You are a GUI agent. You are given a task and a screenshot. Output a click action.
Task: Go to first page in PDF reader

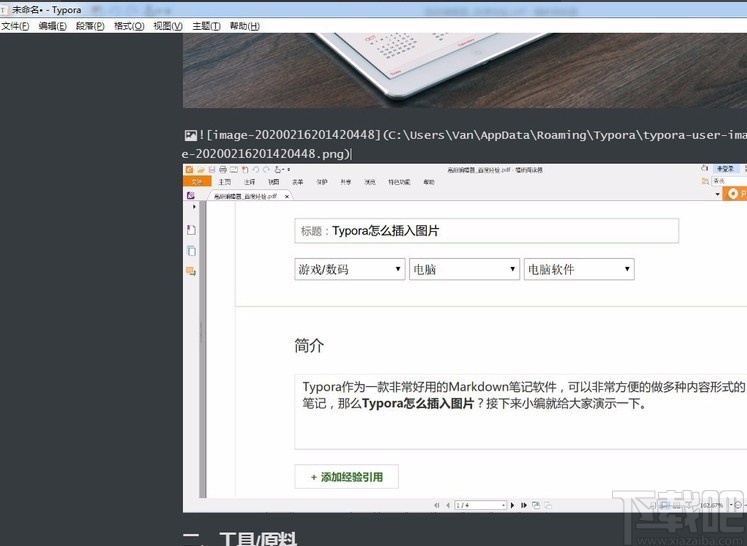(x=437, y=505)
